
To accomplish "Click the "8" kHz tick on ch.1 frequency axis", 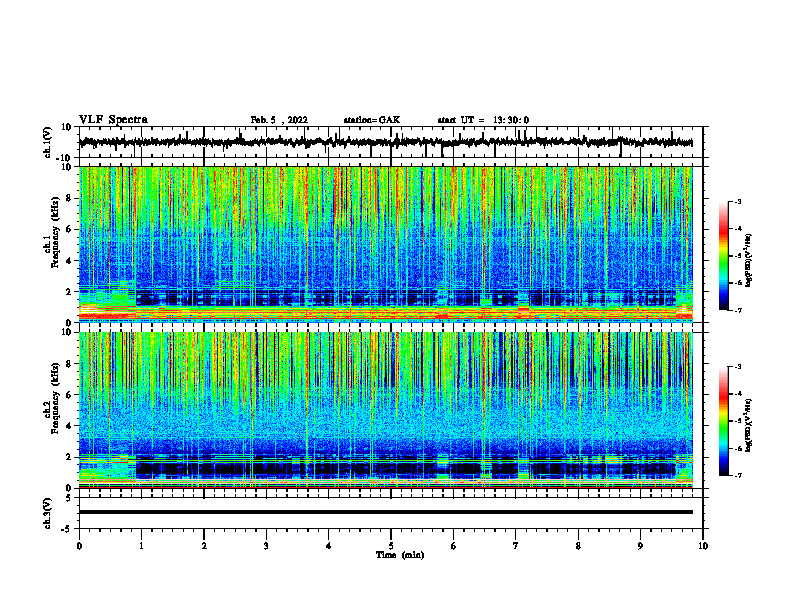I will 70,198.
